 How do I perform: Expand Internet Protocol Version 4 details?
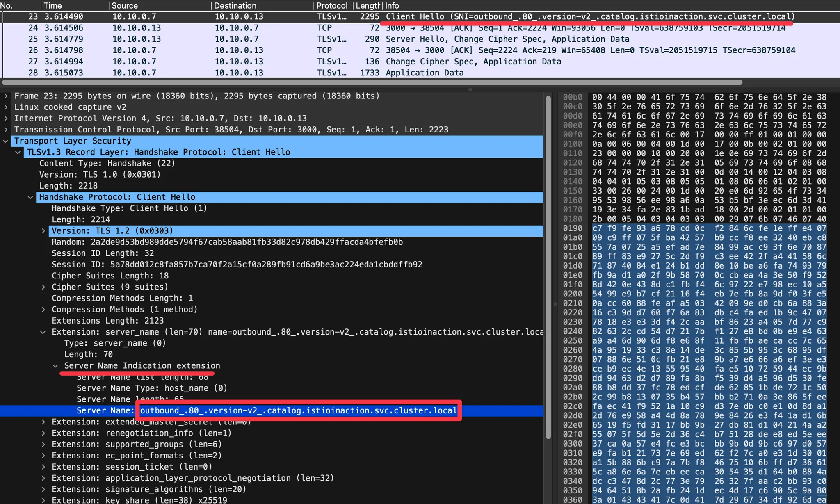tap(6, 119)
